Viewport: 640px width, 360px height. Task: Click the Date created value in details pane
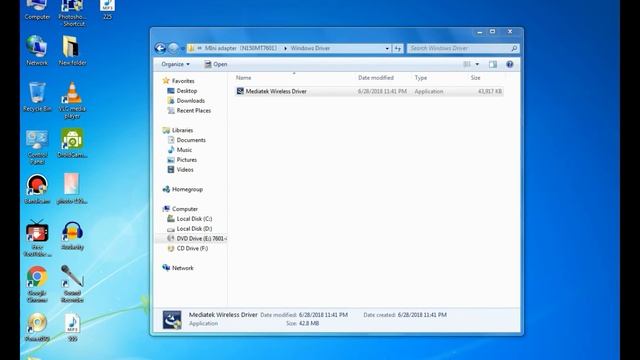[x=422, y=315]
